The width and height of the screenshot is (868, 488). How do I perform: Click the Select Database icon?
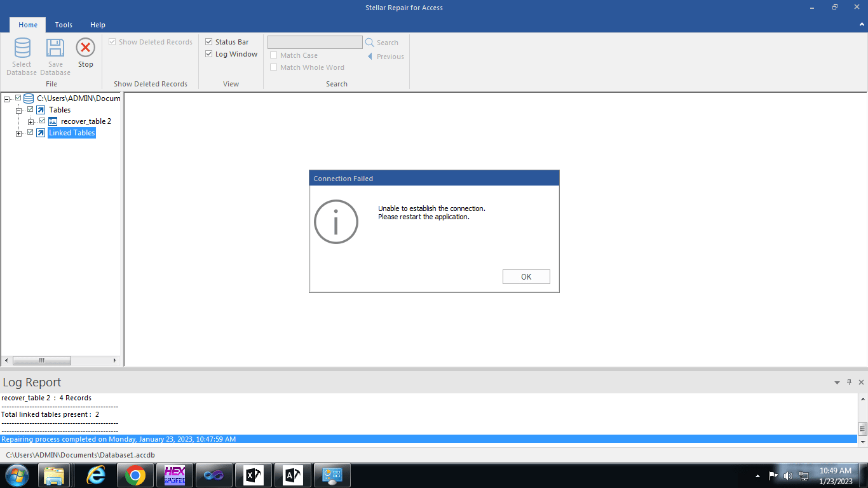pyautogui.click(x=22, y=48)
